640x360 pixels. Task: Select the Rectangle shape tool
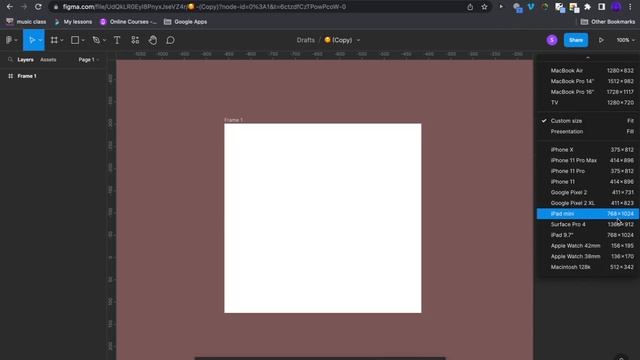75,40
